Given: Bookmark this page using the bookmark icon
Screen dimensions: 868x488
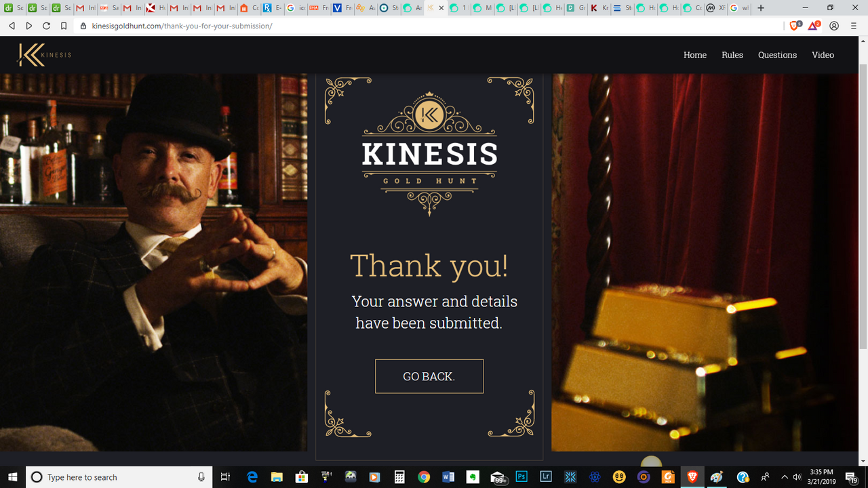Looking at the screenshot, I should pyautogui.click(x=64, y=26).
